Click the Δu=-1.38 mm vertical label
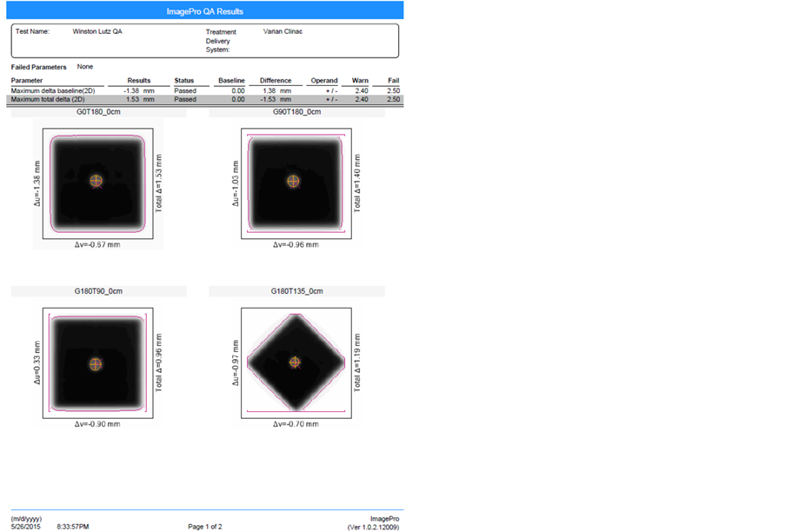 pos(37,183)
